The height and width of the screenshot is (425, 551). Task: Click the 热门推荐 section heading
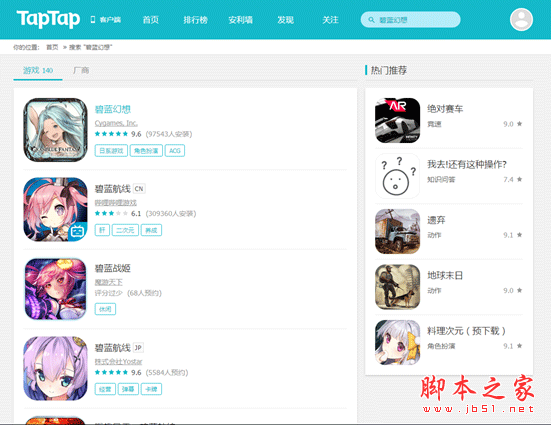[389, 70]
